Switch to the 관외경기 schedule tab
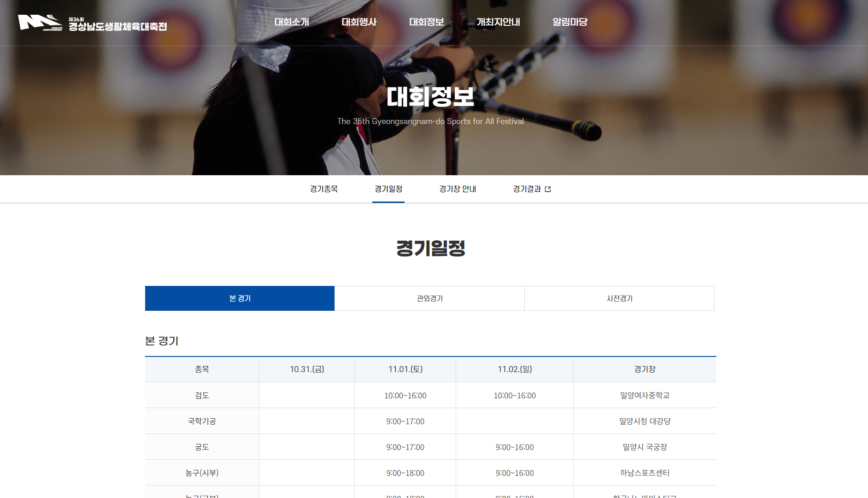Image resolution: width=868 pixels, height=498 pixels. (x=429, y=298)
